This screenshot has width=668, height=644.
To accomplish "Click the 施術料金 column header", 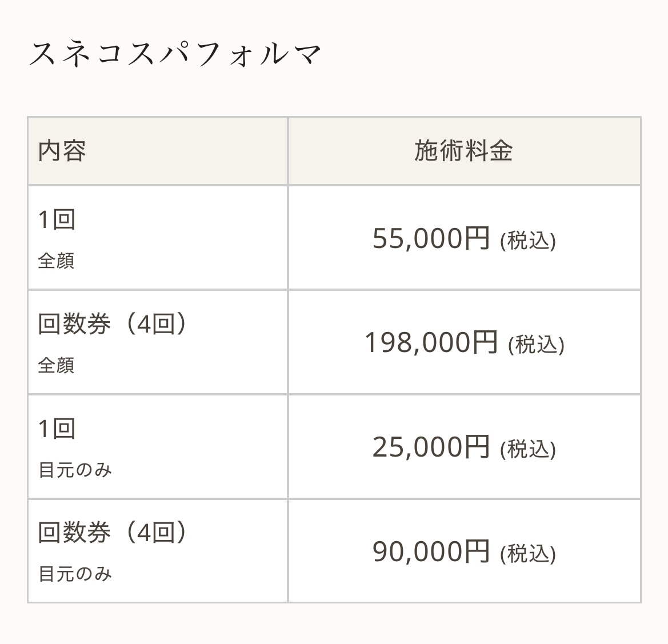I will coord(463,151).
